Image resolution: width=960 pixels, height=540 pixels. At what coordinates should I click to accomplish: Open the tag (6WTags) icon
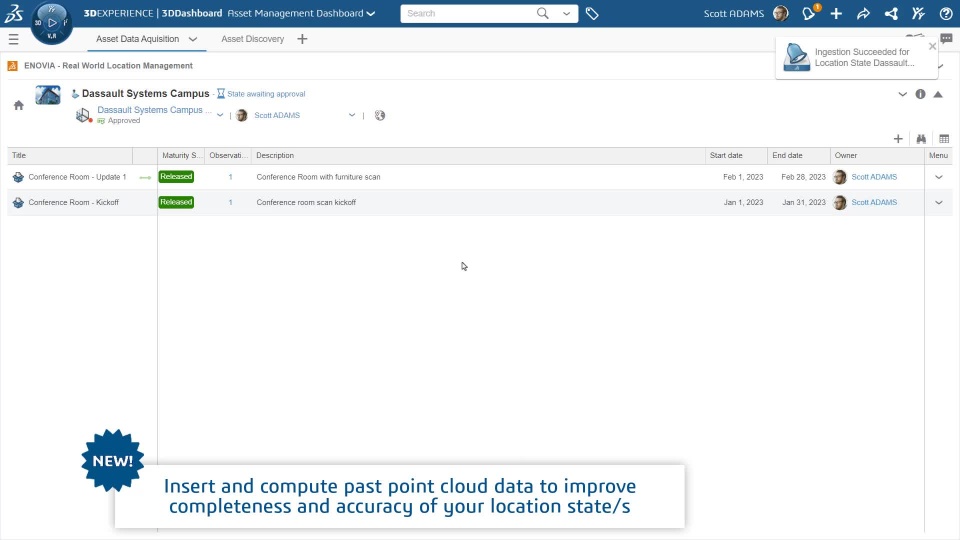pos(592,13)
